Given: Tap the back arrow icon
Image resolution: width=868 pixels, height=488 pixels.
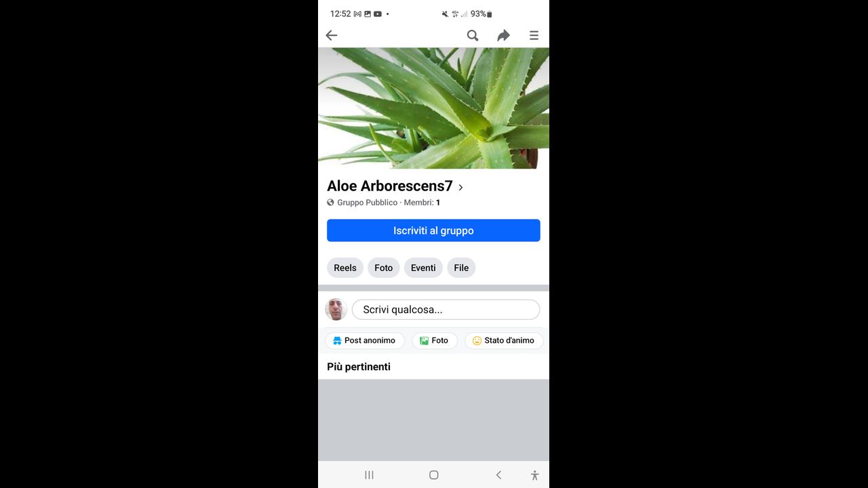Looking at the screenshot, I should point(332,35).
